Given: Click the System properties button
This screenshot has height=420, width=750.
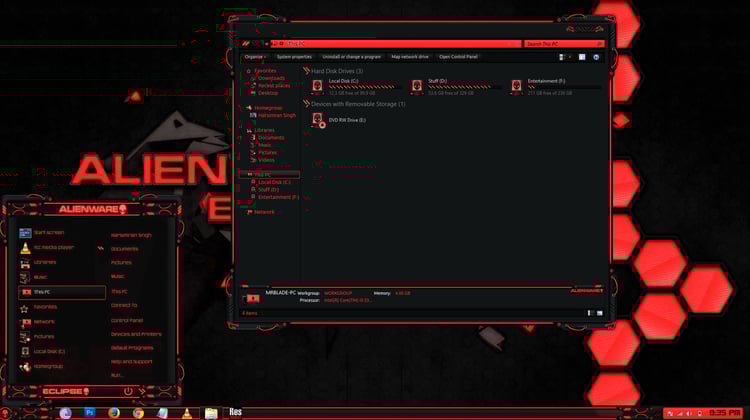Looking at the screenshot, I should coord(294,57).
